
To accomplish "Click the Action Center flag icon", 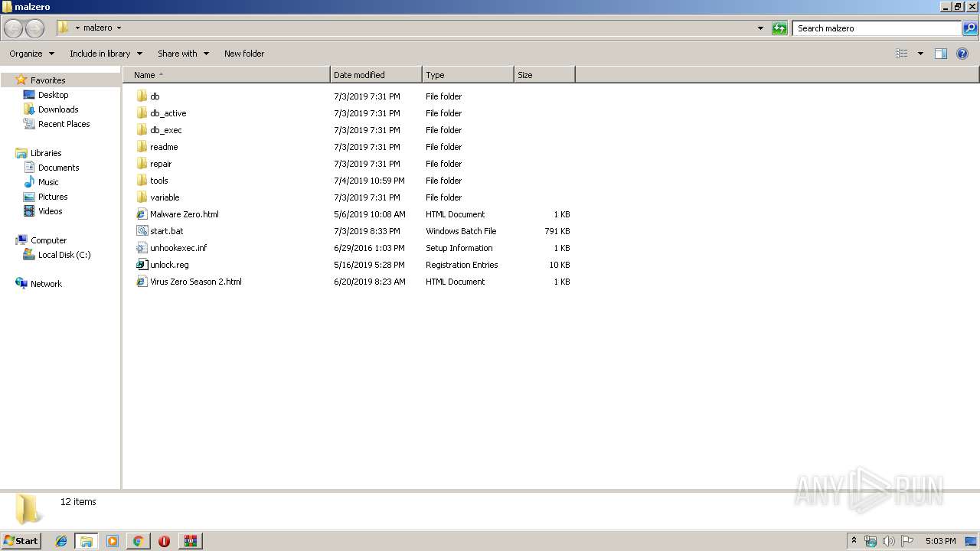I will click(907, 541).
